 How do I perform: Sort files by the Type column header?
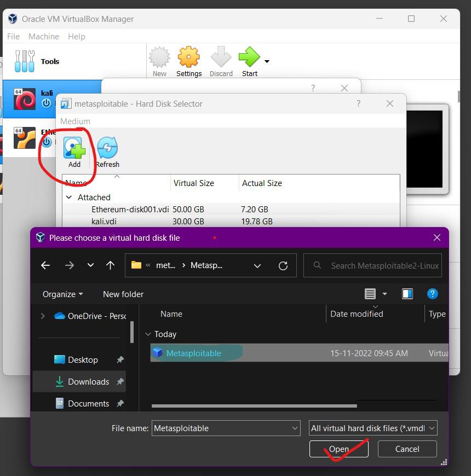coord(437,314)
